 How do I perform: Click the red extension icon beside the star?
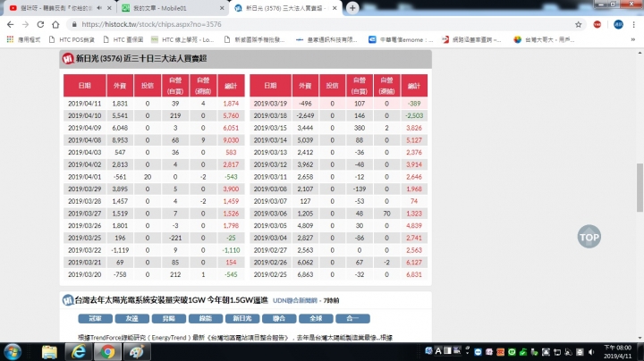(x=597, y=25)
